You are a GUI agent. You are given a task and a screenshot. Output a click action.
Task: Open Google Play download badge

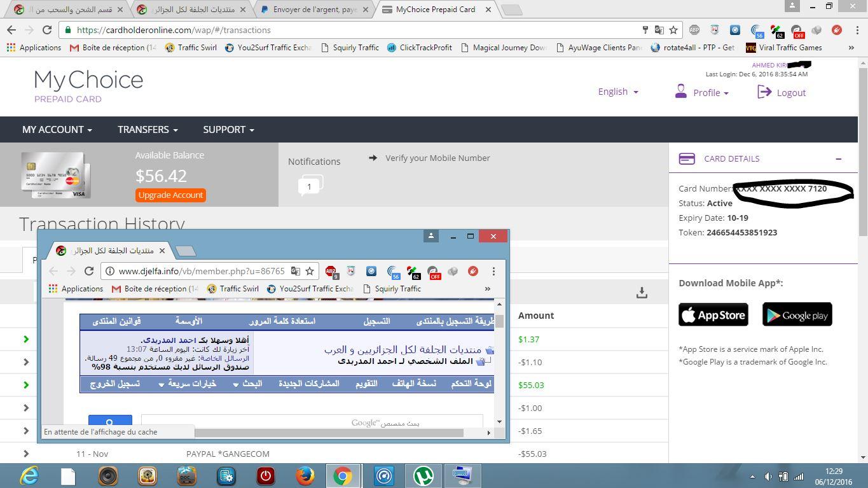click(797, 314)
